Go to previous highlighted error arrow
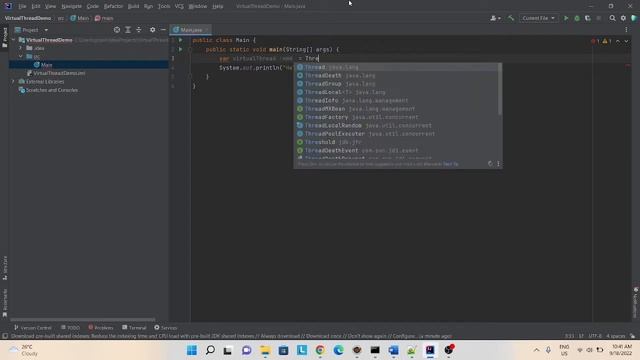The width and height of the screenshot is (640, 360). click(x=618, y=41)
